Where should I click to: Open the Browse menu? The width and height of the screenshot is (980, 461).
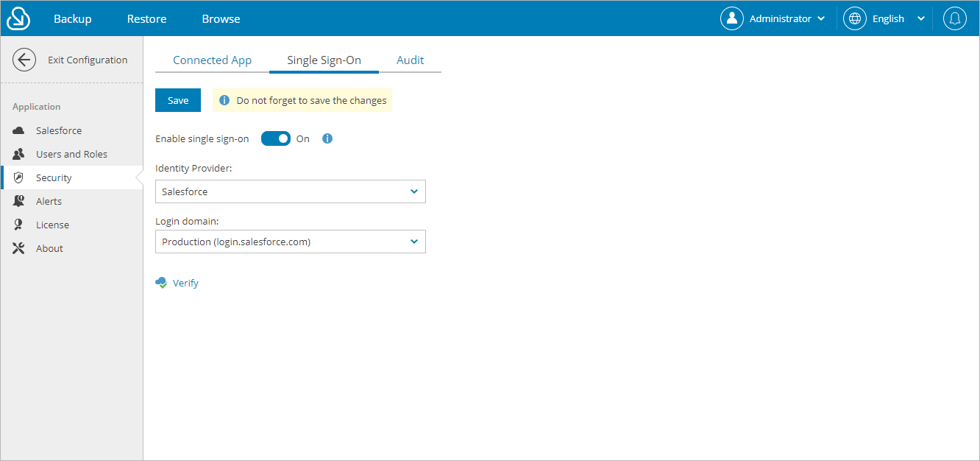point(221,18)
